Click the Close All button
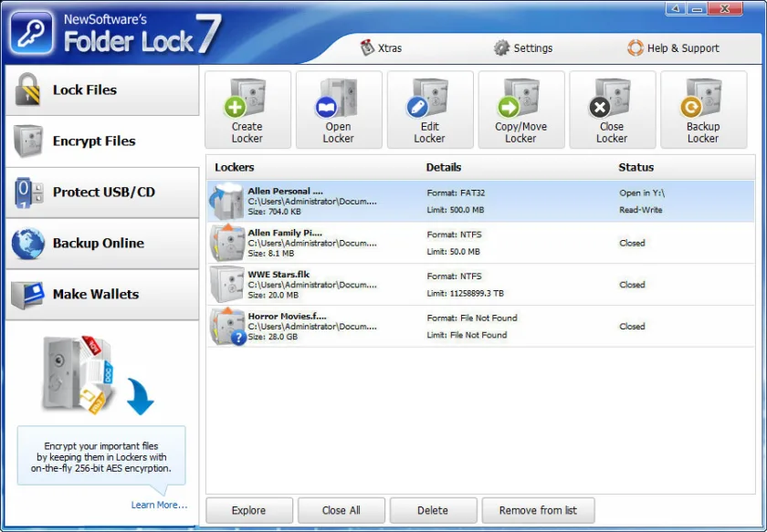Screen dimensions: 767x532 [x=341, y=510]
